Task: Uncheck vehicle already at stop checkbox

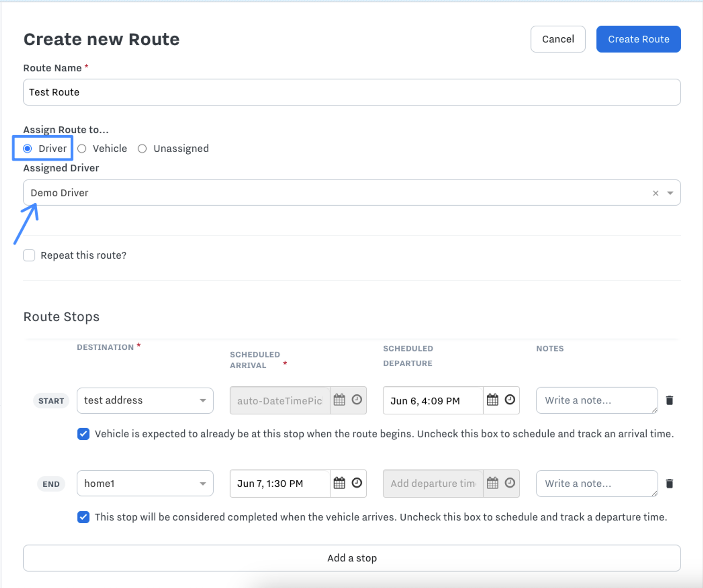Action: [83, 434]
